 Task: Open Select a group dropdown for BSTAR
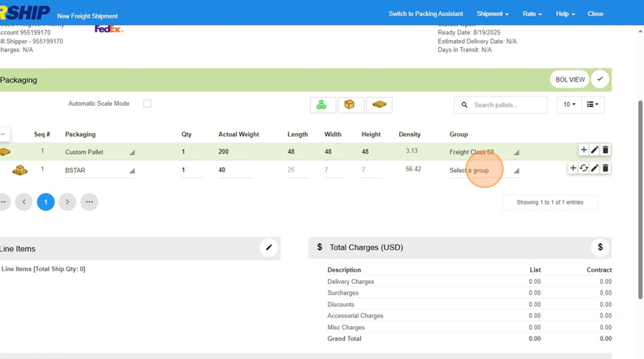pyautogui.click(x=484, y=171)
